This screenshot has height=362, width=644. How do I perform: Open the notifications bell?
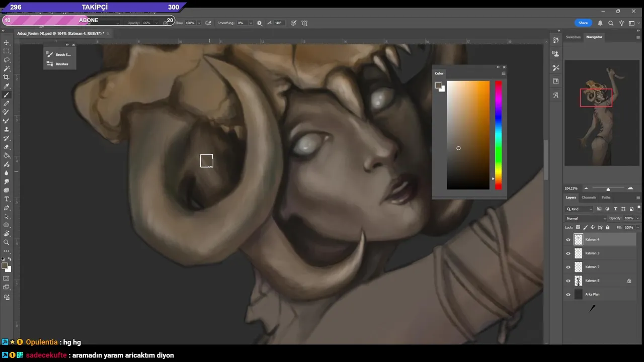[600, 23]
